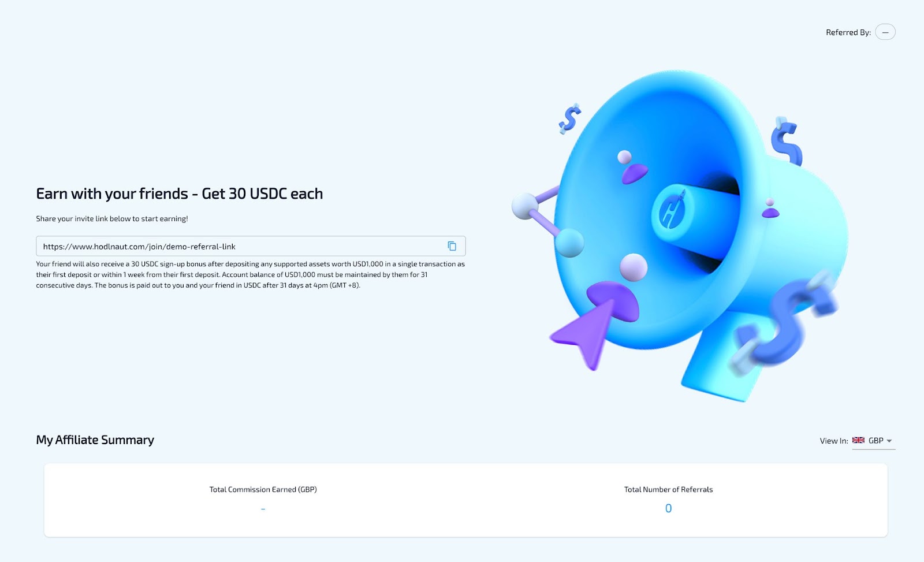Click the UK flag icon next to GBP
The height and width of the screenshot is (562, 924).
tap(858, 440)
